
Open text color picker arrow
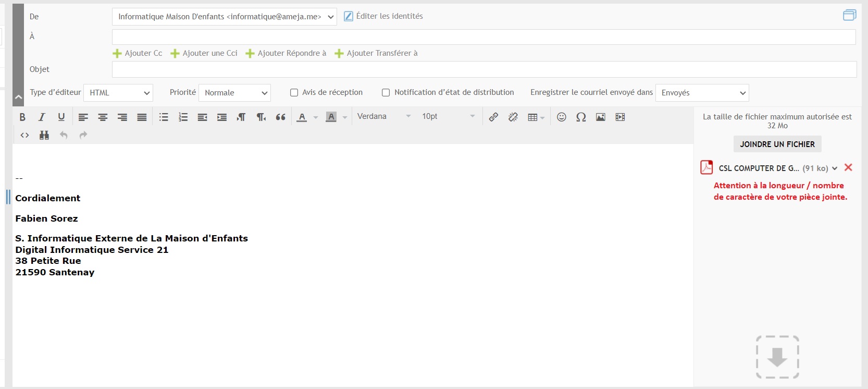(316, 118)
